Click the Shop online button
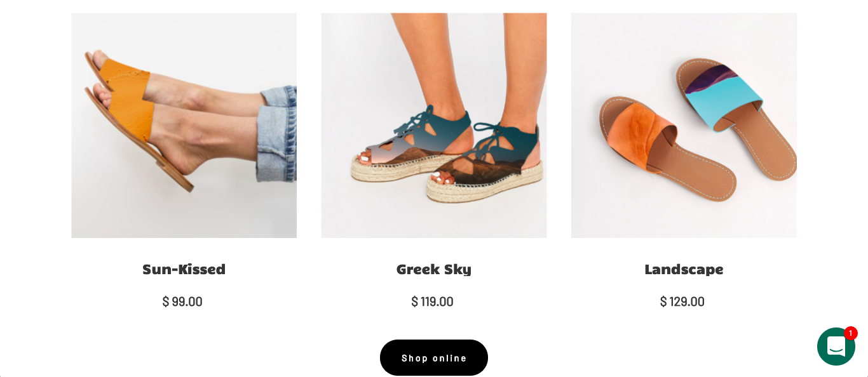 click(433, 358)
